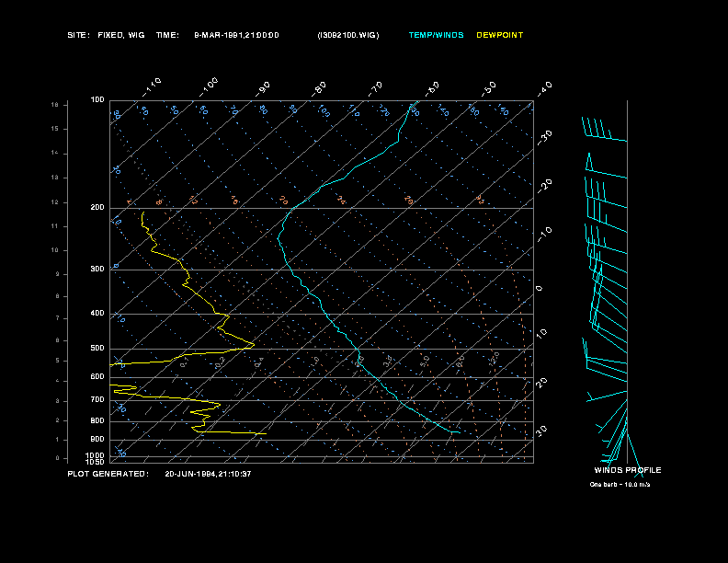Viewport: 728px width, 563px height.
Task: Select the 1000 pressure level label
Action: click(96, 455)
